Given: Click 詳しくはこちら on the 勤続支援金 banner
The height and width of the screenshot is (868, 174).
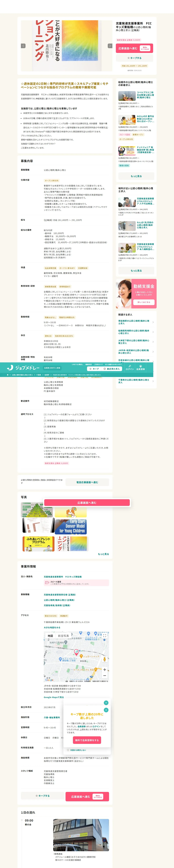Looking at the screenshot, I should click(144, 302).
